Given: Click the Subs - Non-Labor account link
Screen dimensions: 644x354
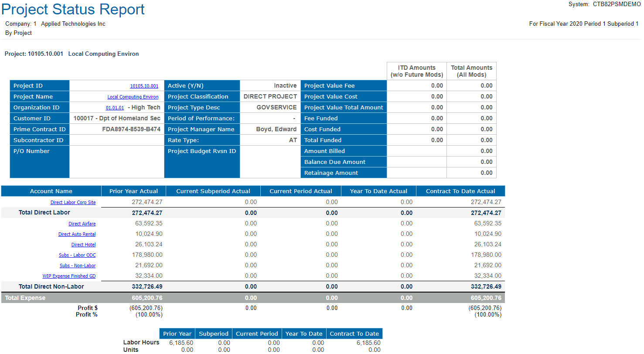Looking at the screenshot, I should [x=78, y=265].
